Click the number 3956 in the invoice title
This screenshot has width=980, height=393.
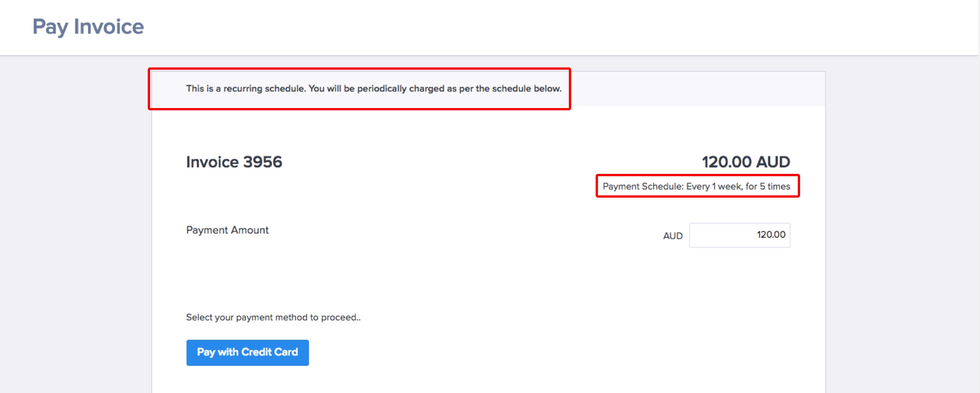(x=263, y=162)
